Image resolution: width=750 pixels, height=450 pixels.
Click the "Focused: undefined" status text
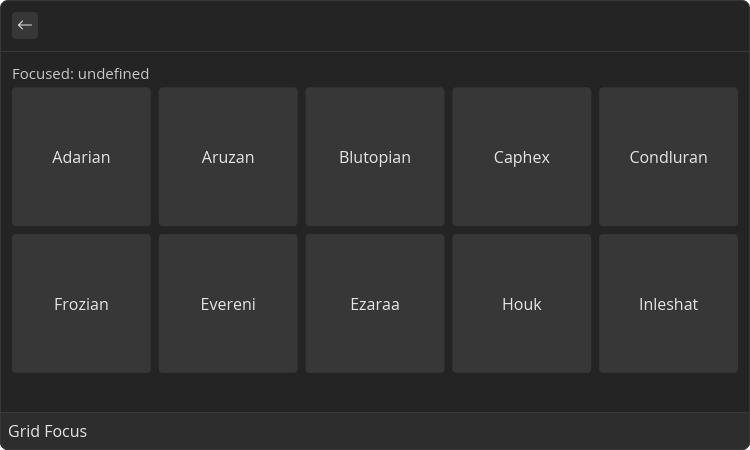(80, 74)
